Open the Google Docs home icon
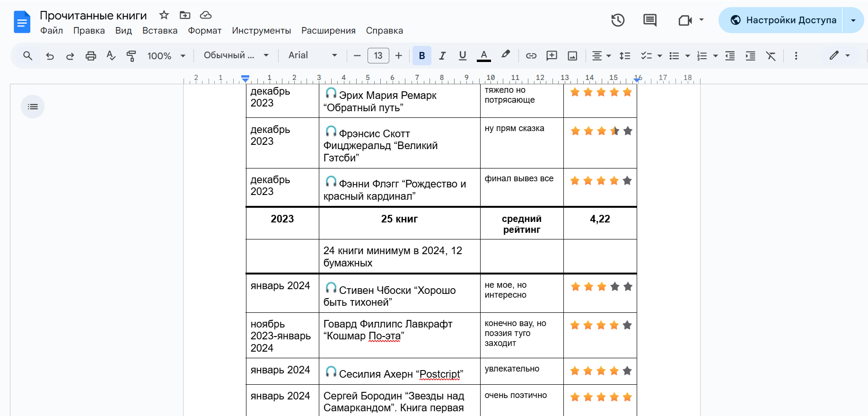The width and height of the screenshot is (868, 416). pyautogui.click(x=22, y=22)
